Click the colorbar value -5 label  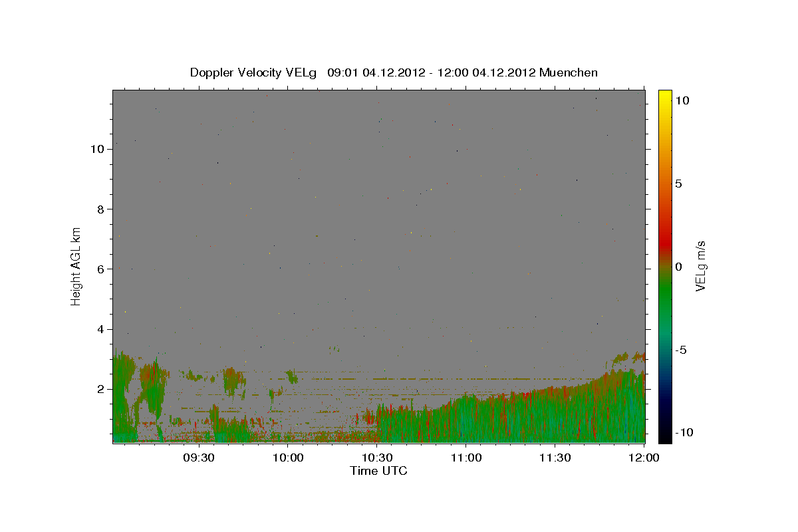click(x=680, y=350)
